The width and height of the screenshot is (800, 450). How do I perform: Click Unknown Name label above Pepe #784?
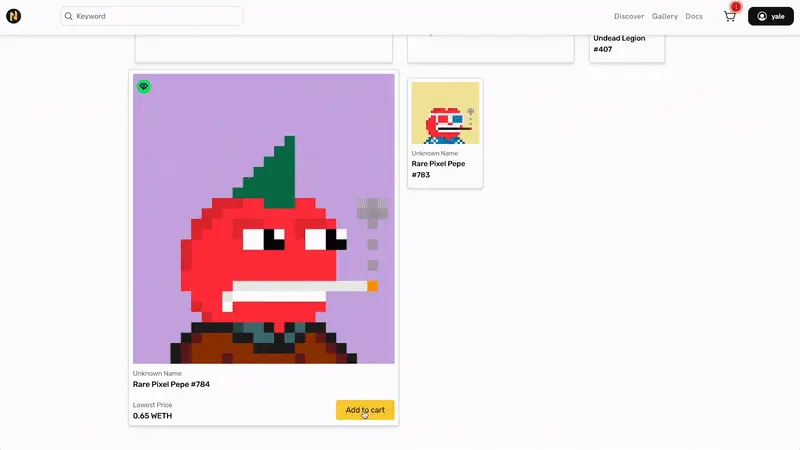coord(157,373)
